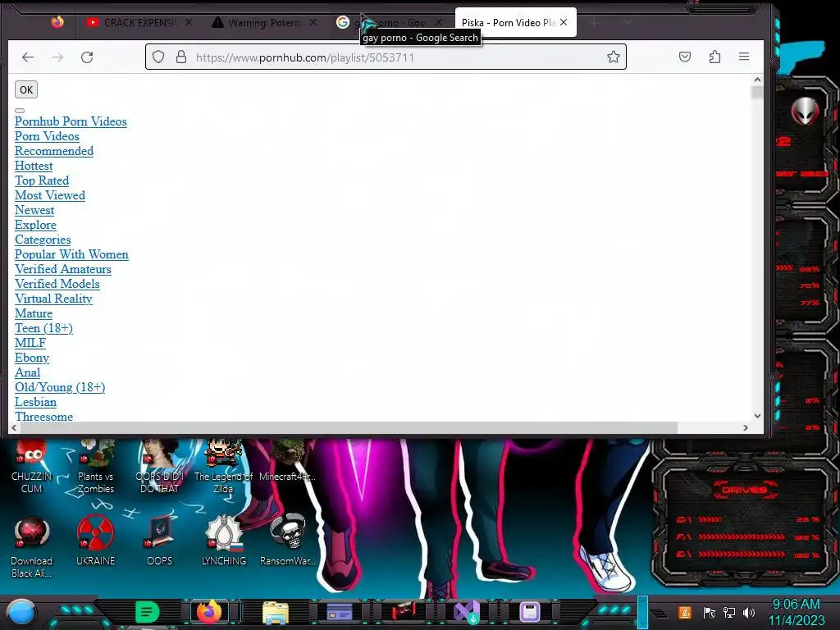840x630 pixels.
Task: Open the OOPS DID I DO THAT icon
Action: click(160, 466)
